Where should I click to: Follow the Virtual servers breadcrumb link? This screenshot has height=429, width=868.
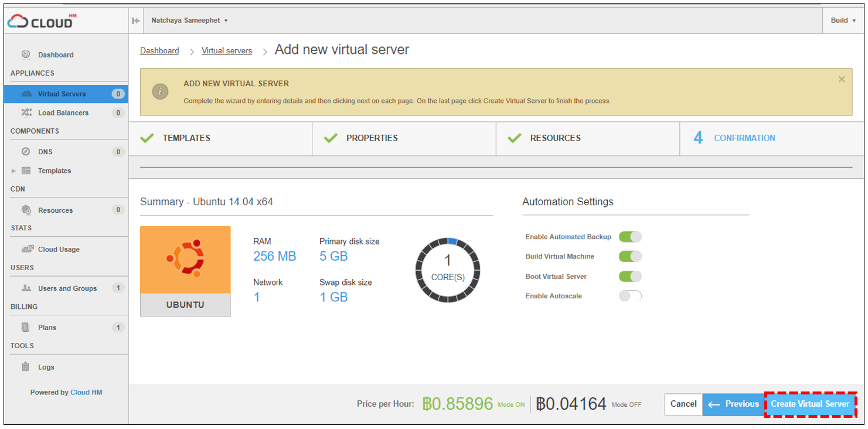[227, 51]
